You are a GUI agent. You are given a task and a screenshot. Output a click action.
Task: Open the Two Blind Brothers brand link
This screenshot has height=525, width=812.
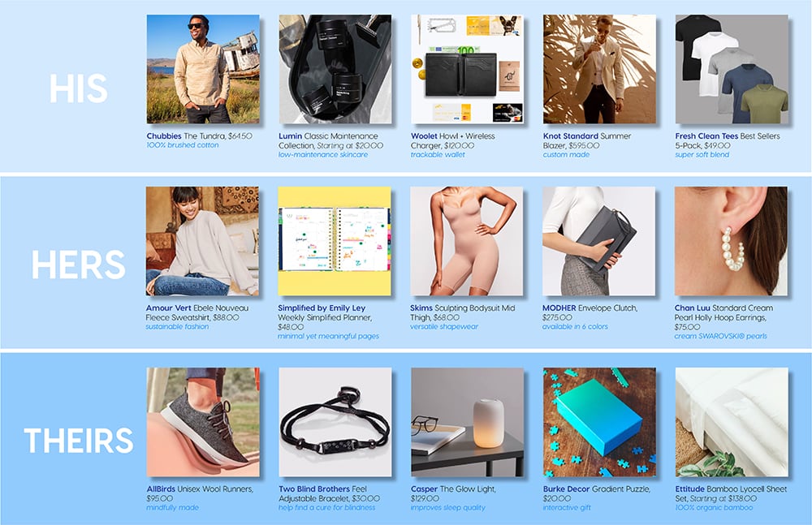coord(314,488)
